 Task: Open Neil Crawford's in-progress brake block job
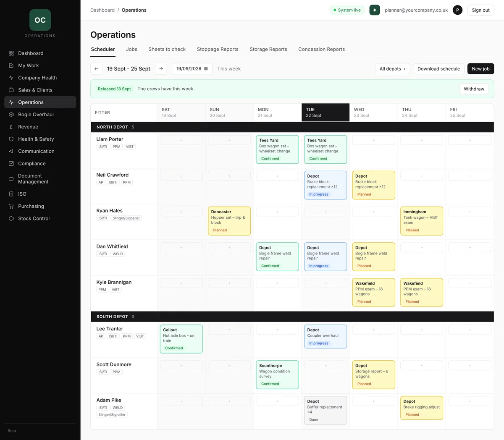(x=325, y=185)
